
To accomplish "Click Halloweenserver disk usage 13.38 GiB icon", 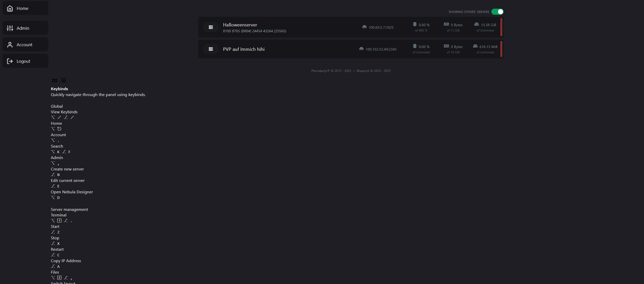I will (x=477, y=24).
